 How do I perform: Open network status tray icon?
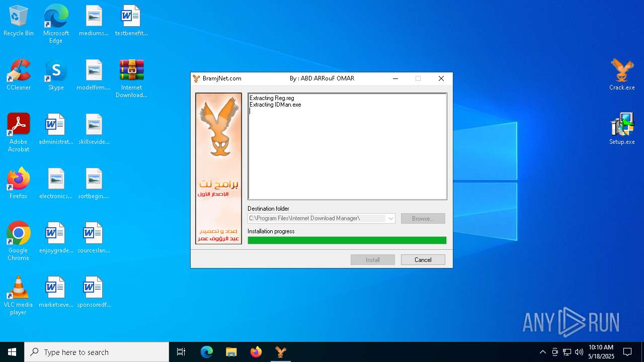[567, 352]
